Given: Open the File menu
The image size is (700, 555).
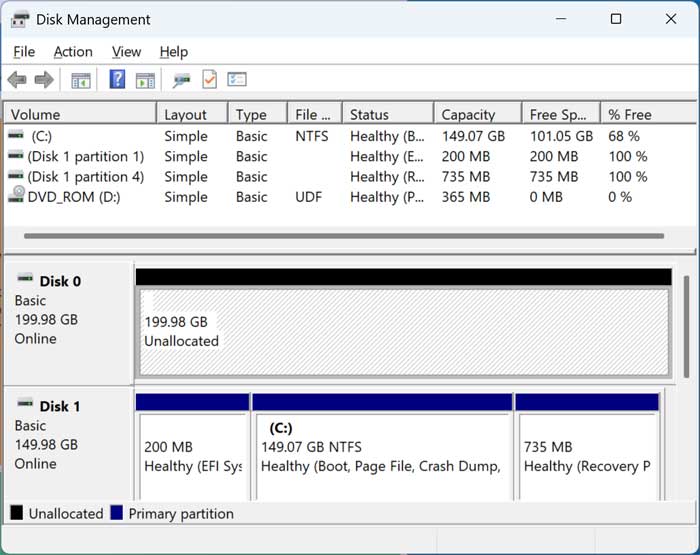Looking at the screenshot, I should click(x=24, y=52).
